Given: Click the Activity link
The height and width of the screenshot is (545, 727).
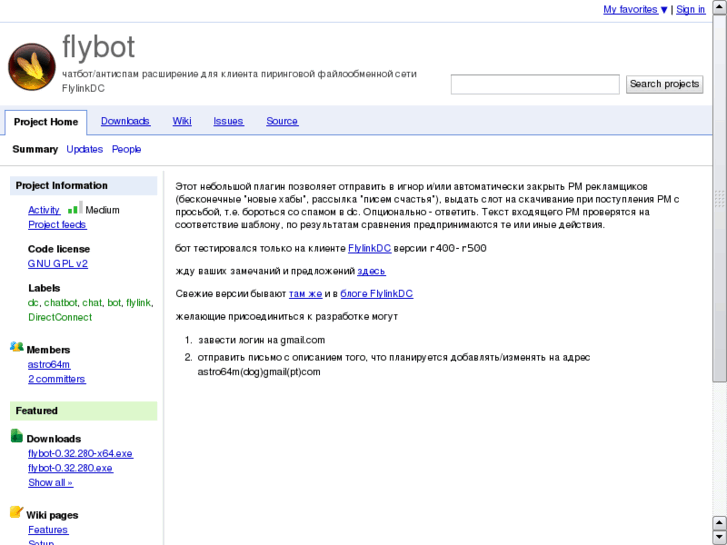Looking at the screenshot, I should click(44, 210).
